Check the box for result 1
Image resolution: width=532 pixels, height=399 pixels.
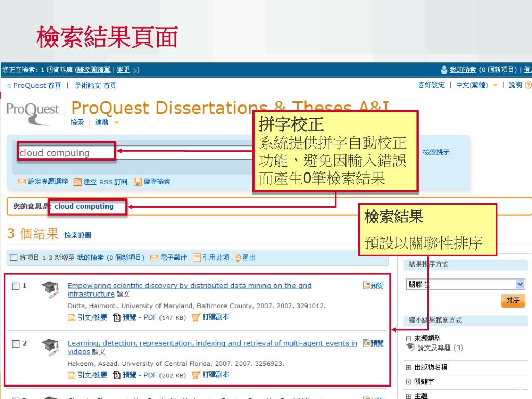coord(16,286)
